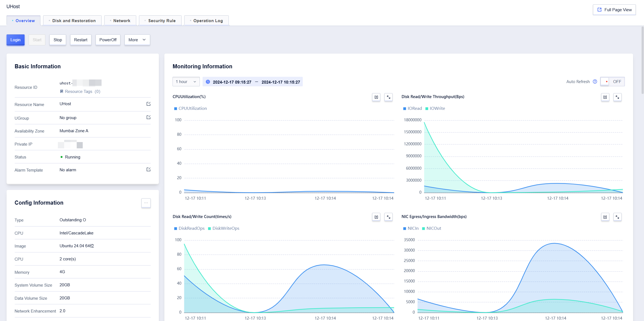The width and height of the screenshot is (644, 321).
Task: Edit the Alarm Template setting
Action: pyautogui.click(x=149, y=169)
